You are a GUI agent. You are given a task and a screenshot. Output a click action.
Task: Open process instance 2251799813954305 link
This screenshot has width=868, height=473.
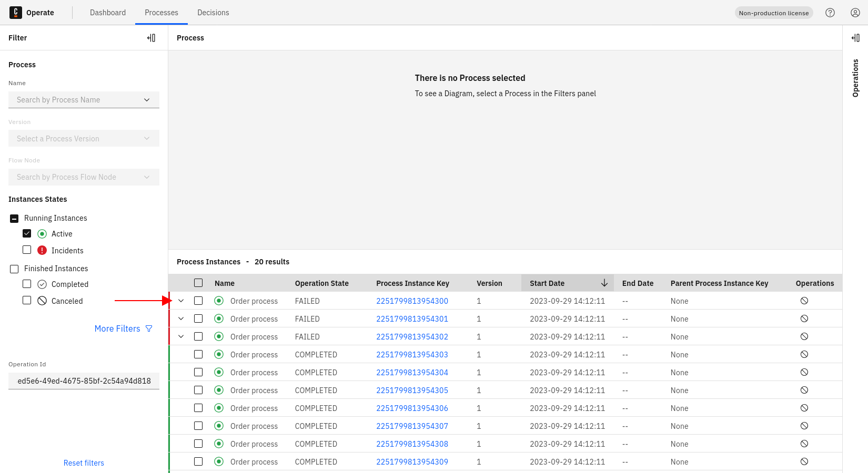(412, 390)
